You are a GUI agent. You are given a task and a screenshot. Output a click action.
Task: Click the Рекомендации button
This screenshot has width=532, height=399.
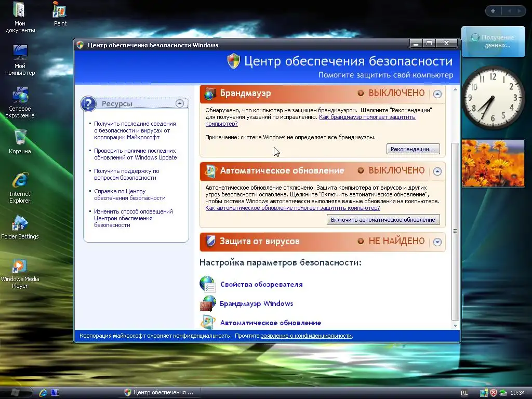pyautogui.click(x=413, y=149)
